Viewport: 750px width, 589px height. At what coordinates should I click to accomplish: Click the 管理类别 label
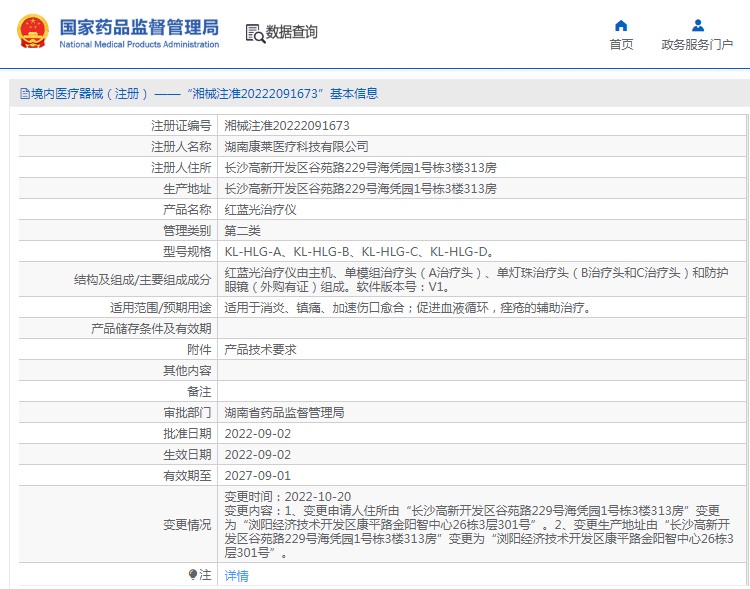click(187, 231)
